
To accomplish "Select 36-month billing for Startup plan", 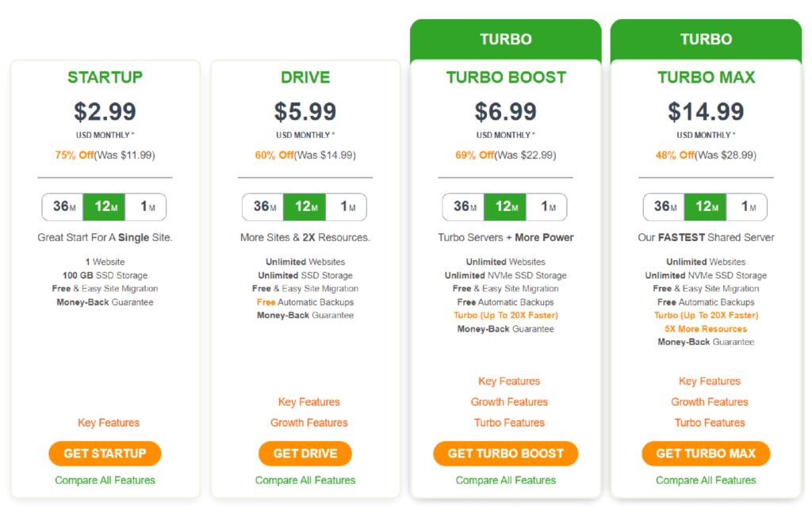I will (63, 207).
